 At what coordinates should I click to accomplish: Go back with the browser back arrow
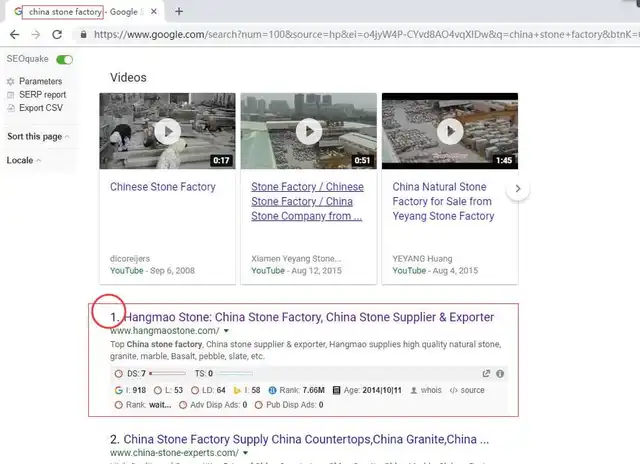15,35
